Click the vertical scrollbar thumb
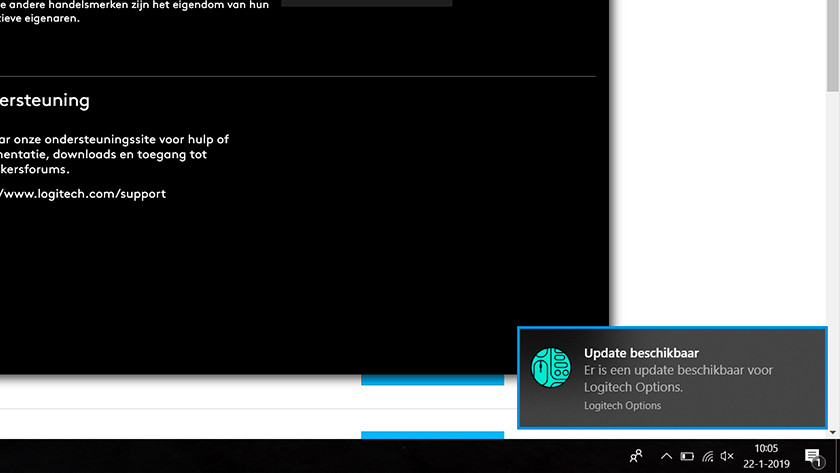 (833, 45)
